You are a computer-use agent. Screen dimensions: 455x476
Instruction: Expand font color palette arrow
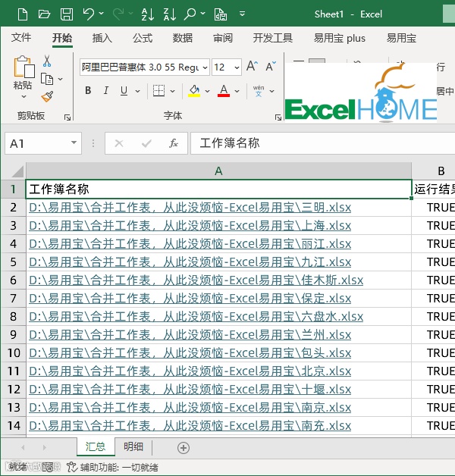(237, 91)
